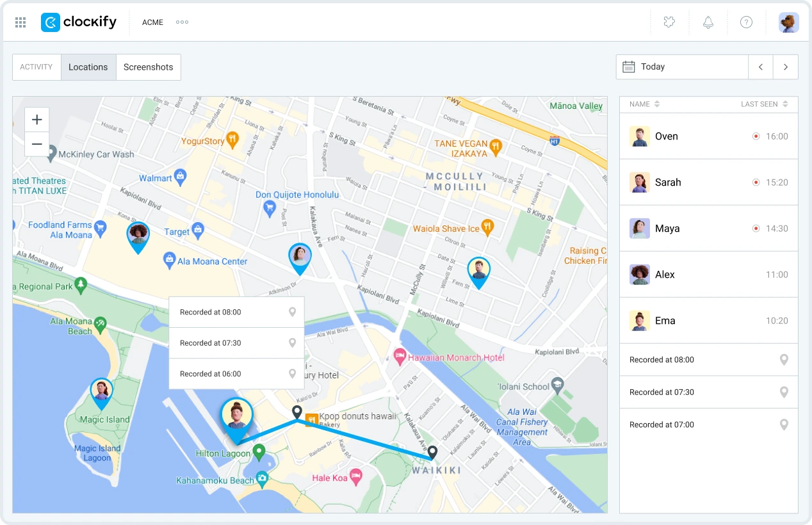Click the Ala Moana Center pin
The image size is (812, 525).
[169, 259]
